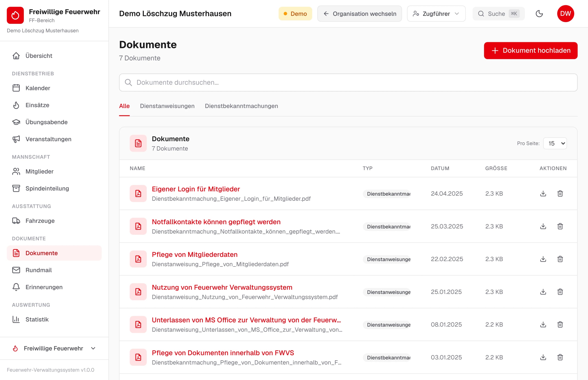Download 'Nutzung von Feuerwehr Verwaltungssystem' file

click(543, 292)
